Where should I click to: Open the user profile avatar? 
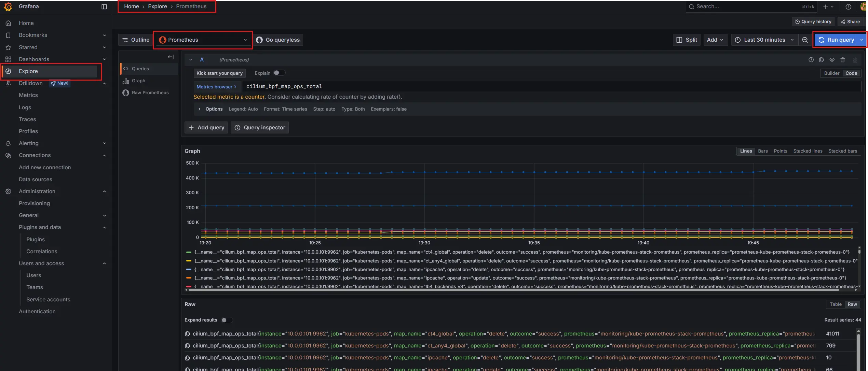coord(864,6)
